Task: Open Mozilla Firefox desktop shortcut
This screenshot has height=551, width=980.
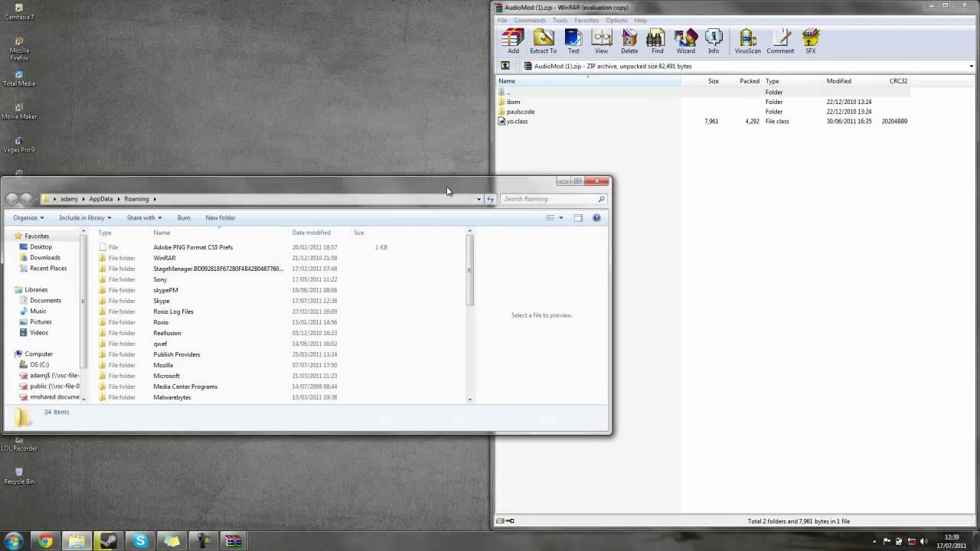Action: (x=19, y=49)
